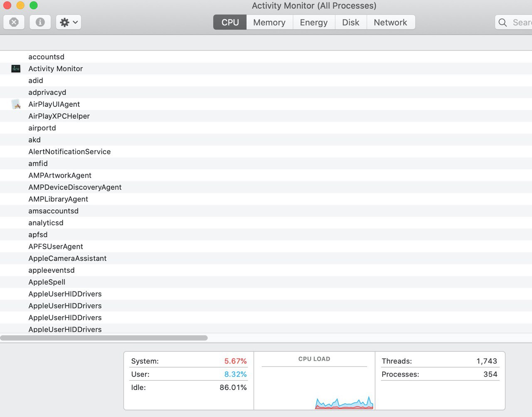Click the AirPlayUIAgent process icon
The height and width of the screenshot is (417, 532).
tap(16, 104)
